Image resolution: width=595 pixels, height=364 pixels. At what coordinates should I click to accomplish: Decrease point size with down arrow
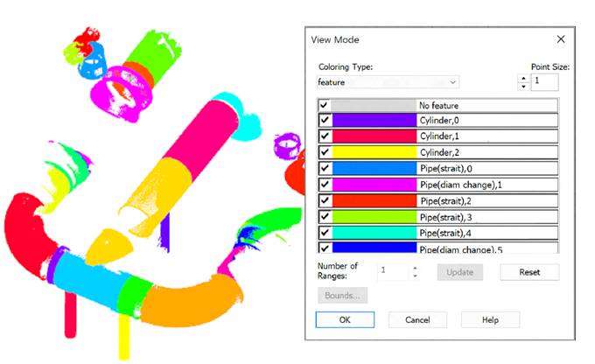[x=523, y=87]
